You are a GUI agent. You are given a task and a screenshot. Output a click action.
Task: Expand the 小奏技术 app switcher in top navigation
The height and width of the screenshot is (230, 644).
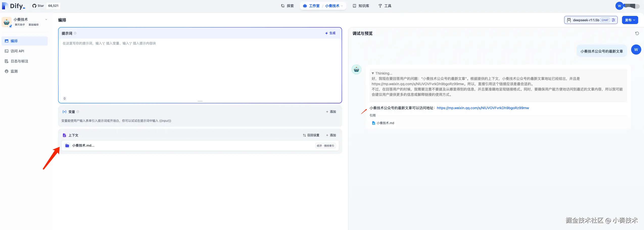coord(334,6)
